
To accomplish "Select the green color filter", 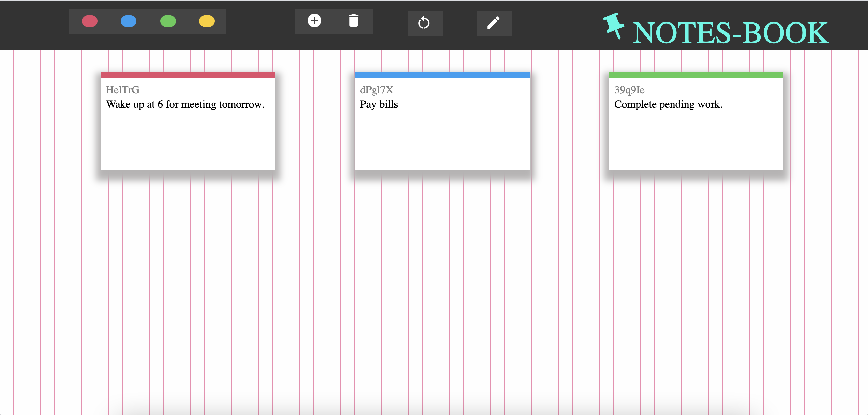I will (x=168, y=21).
